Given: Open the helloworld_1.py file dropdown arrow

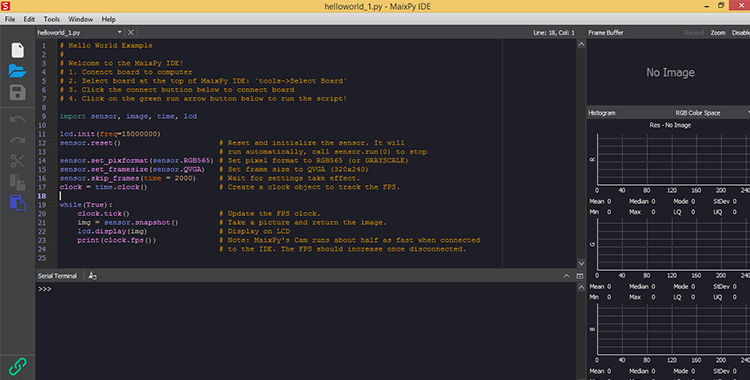Looking at the screenshot, I should tap(120, 32).
